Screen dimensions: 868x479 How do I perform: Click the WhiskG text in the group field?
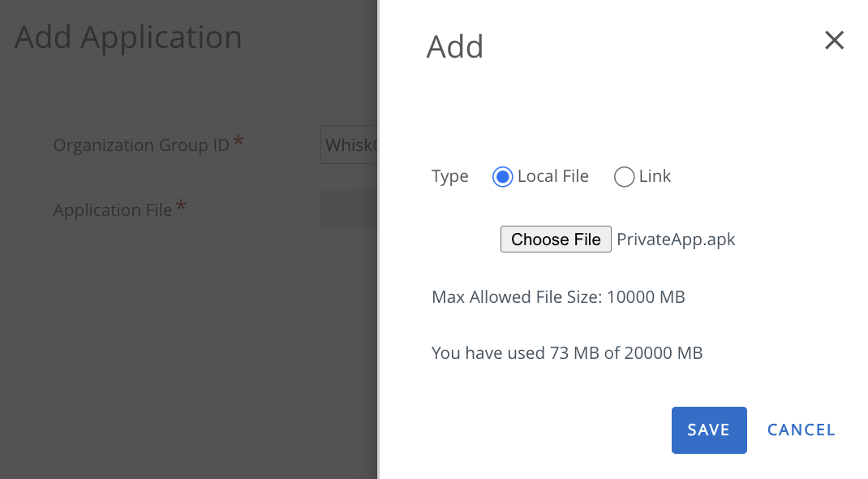[348, 145]
